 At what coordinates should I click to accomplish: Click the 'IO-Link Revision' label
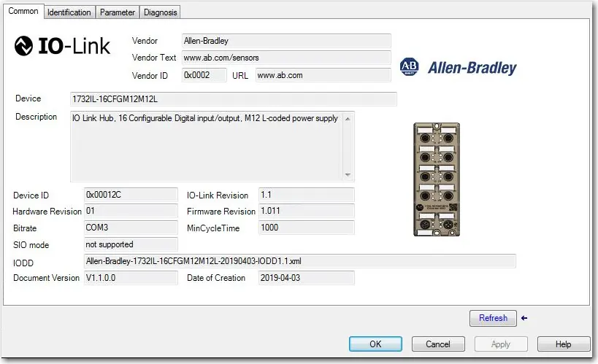[x=218, y=195]
